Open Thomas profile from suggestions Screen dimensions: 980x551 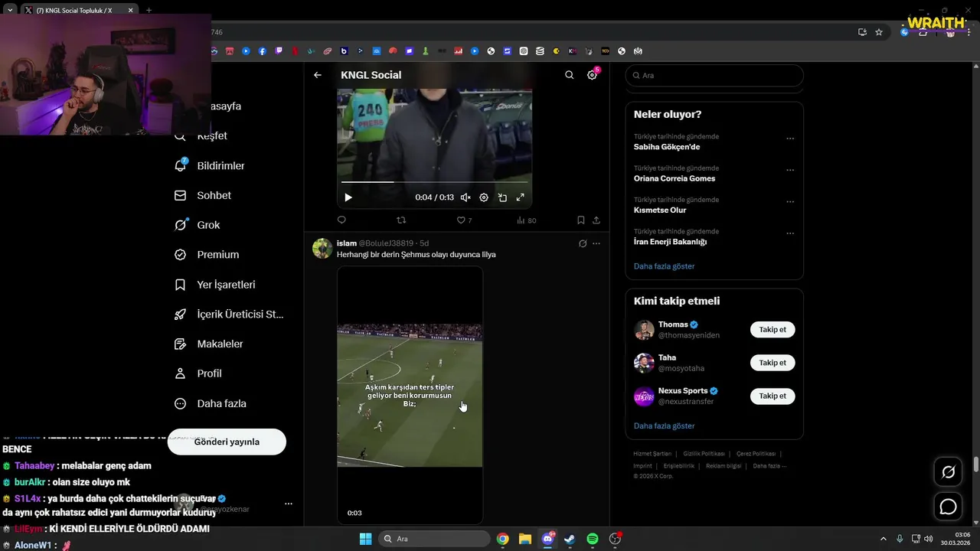pyautogui.click(x=673, y=324)
